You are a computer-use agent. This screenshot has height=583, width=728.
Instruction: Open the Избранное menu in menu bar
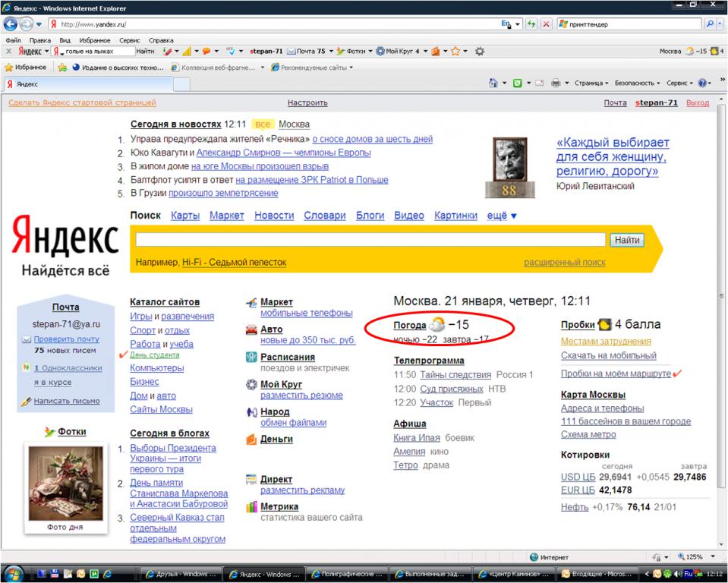[95, 39]
